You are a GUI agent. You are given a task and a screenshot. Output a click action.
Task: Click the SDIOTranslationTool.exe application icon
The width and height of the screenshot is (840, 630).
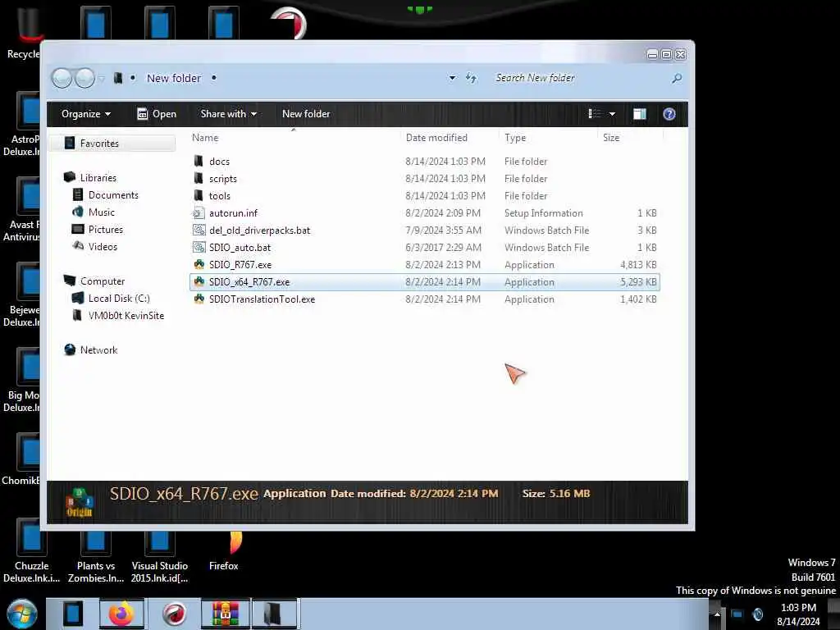pos(199,299)
